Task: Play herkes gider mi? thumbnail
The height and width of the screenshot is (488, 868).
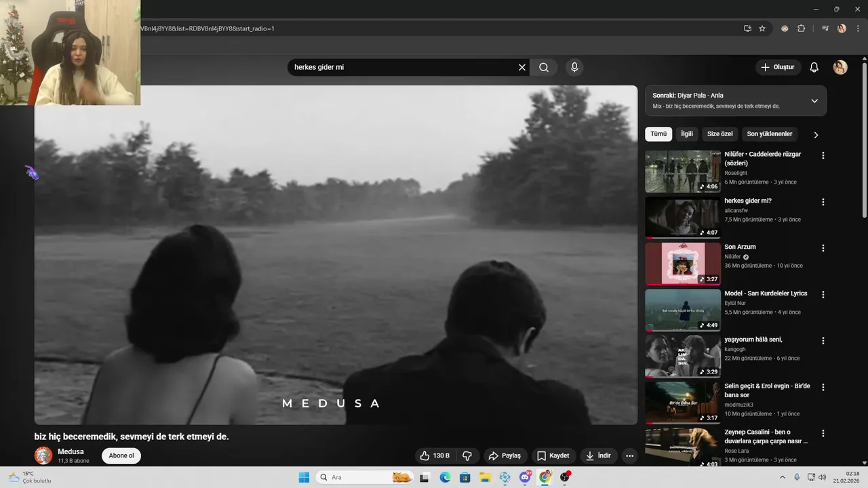Action: tap(682, 218)
